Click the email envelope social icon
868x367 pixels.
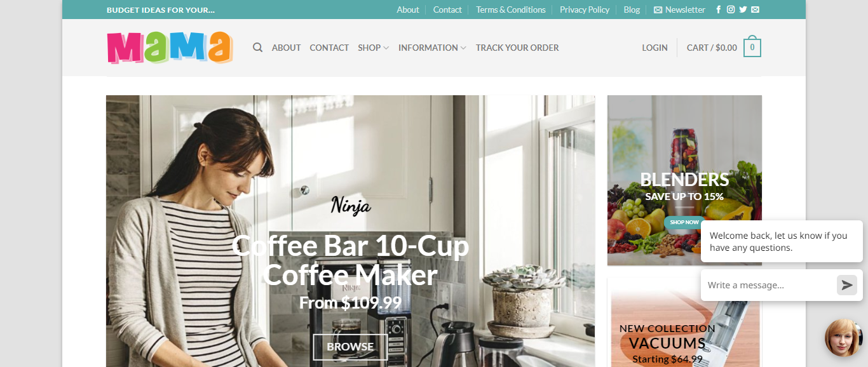tap(755, 10)
